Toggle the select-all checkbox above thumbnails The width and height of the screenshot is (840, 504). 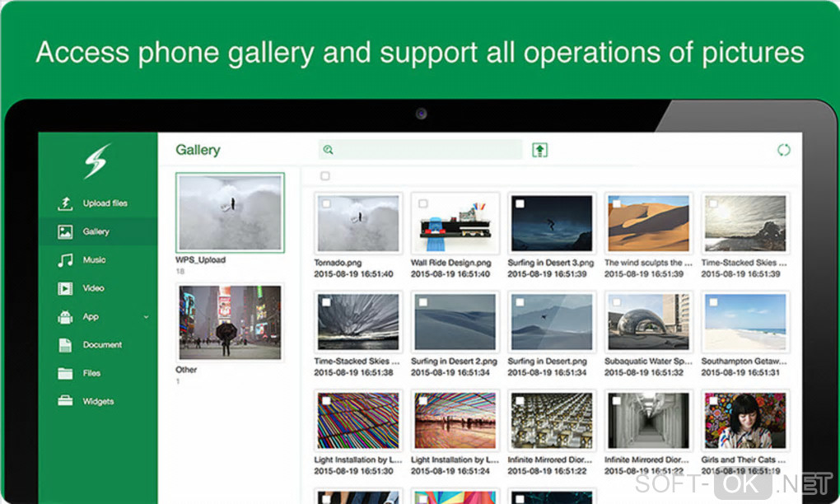point(325,175)
